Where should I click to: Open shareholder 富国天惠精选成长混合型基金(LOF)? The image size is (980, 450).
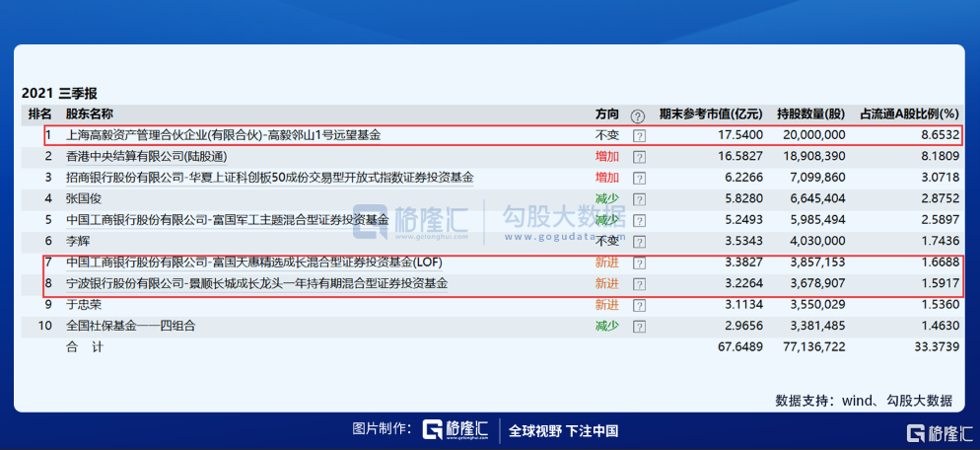click(x=254, y=262)
